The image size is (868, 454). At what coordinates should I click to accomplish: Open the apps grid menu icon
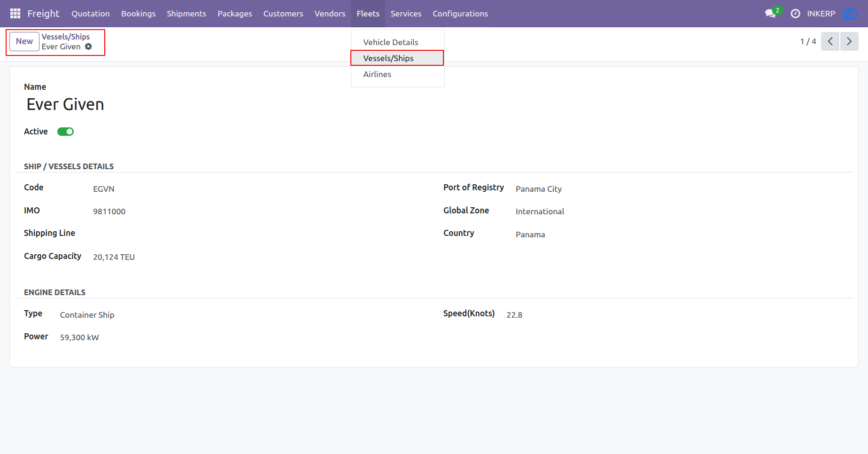click(15, 14)
